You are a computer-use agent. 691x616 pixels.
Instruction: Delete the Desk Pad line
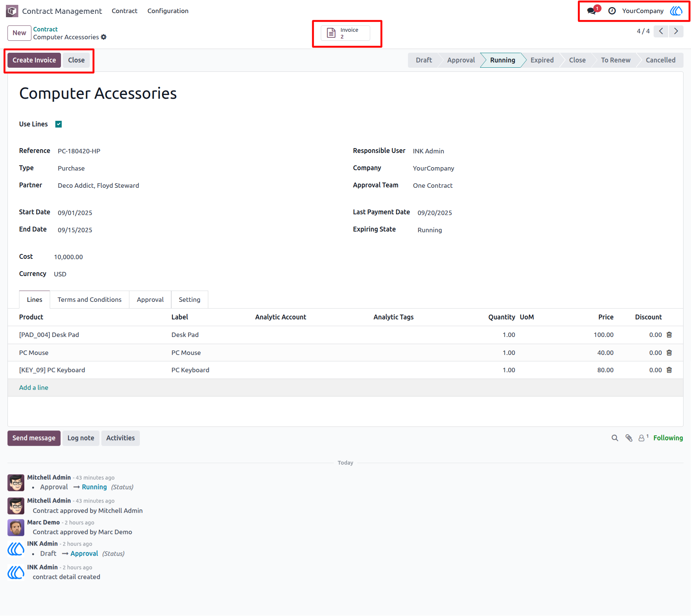pyautogui.click(x=669, y=335)
